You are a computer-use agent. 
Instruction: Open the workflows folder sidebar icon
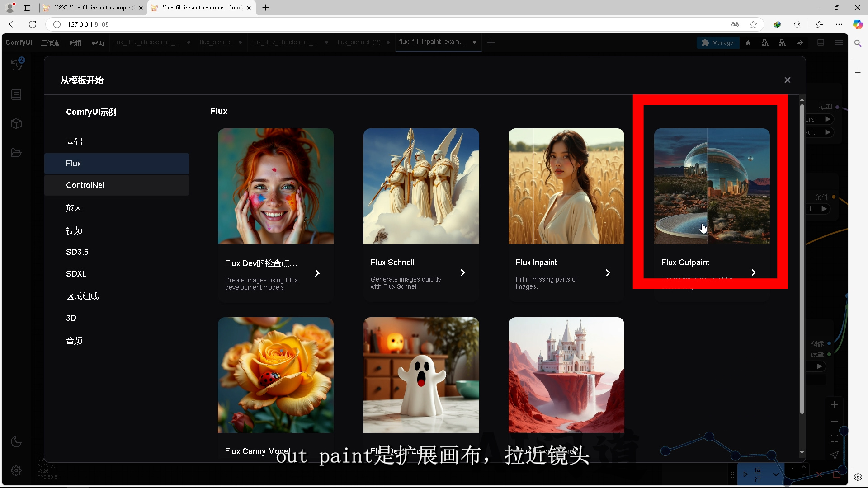tap(16, 153)
